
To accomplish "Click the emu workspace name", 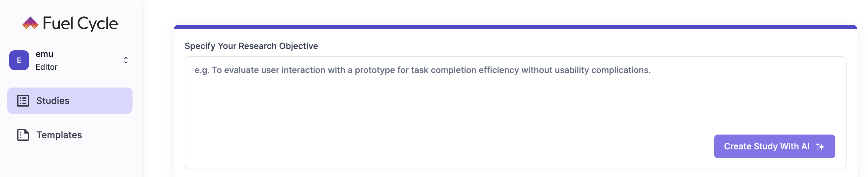I will pyautogui.click(x=45, y=54).
